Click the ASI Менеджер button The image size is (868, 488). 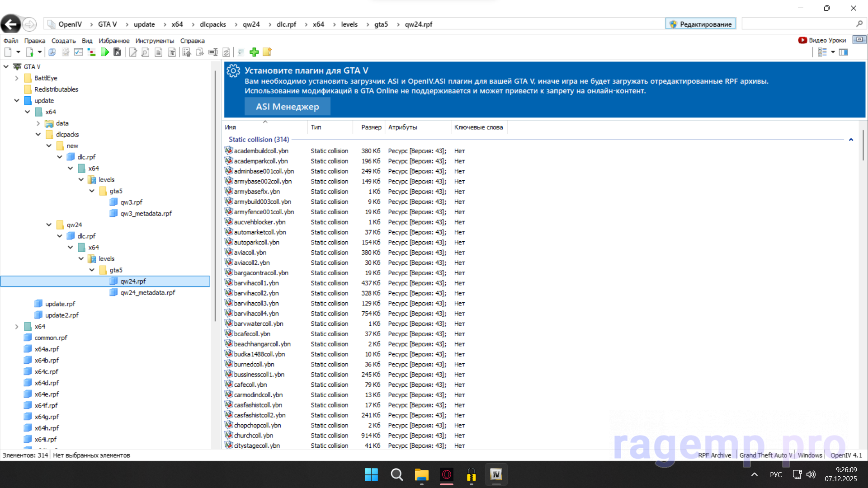pos(287,107)
